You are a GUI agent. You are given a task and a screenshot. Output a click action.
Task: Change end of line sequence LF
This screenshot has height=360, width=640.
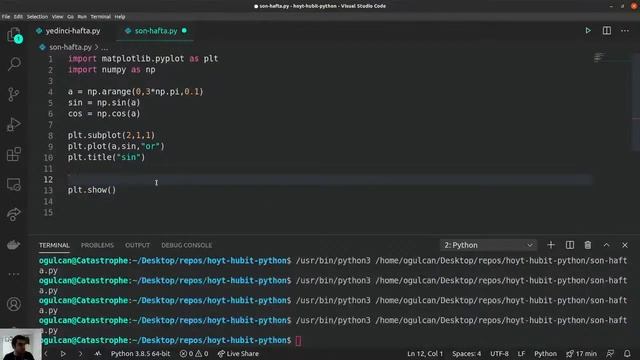tap(521, 353)
